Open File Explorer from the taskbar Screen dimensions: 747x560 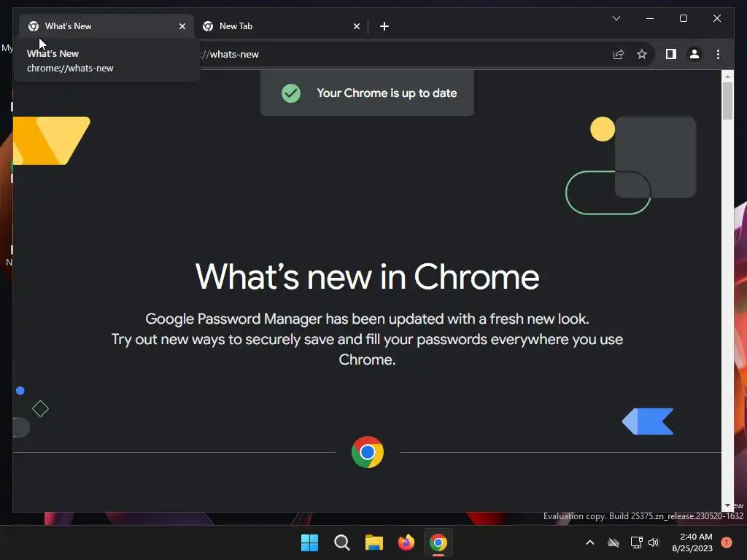point(374,542)
